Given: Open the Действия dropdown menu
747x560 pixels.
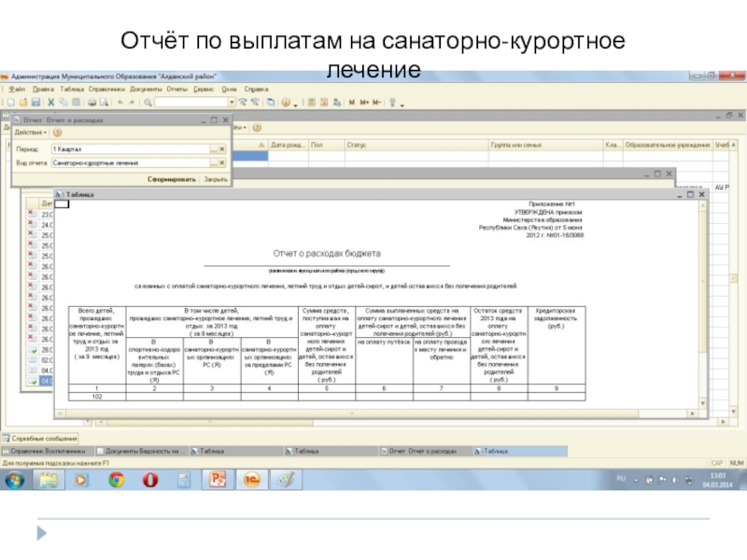Looking at the screenshot, I should (31, 133).
